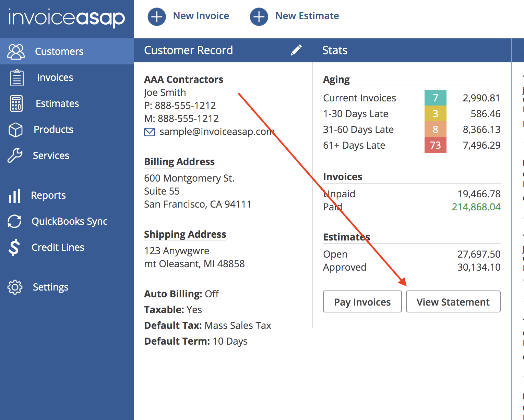Click the Open estimates total 27,697.50

tap(479, 254)
